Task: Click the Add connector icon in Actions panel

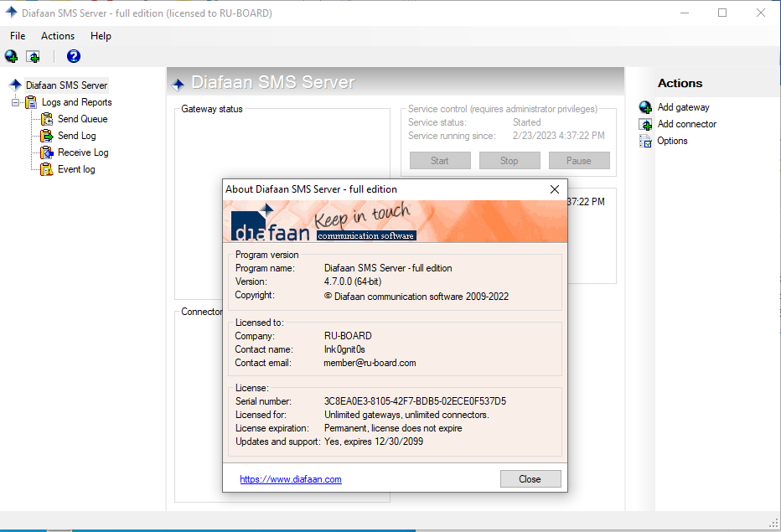Action: point(645,124)
